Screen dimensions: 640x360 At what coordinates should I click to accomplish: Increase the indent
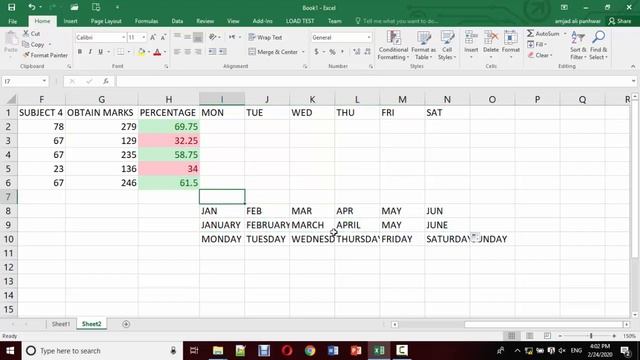[x=223, y=52]
